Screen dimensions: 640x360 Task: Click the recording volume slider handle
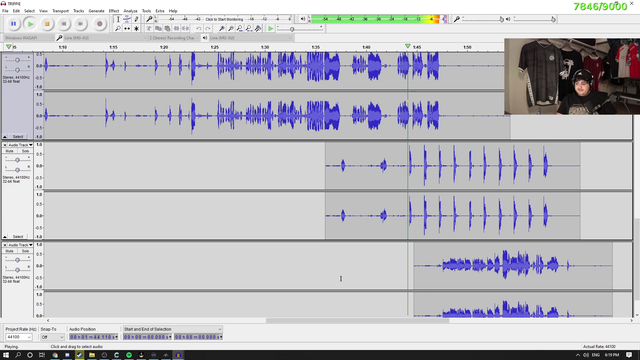click(502, 20)
